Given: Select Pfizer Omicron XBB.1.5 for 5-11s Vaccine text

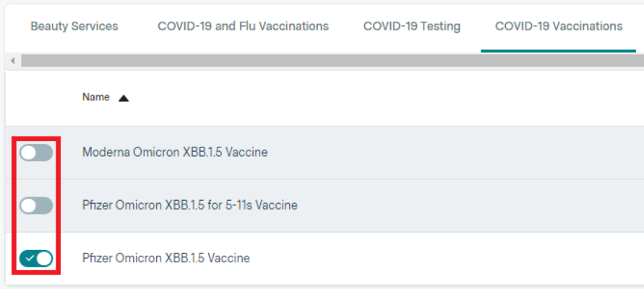Looking at the screenshot, I should 189,206.
